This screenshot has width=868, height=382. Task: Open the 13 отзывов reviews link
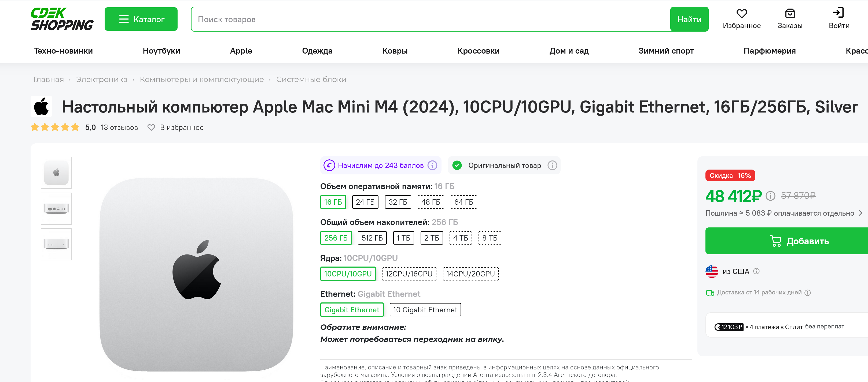[x=119, y=128]
